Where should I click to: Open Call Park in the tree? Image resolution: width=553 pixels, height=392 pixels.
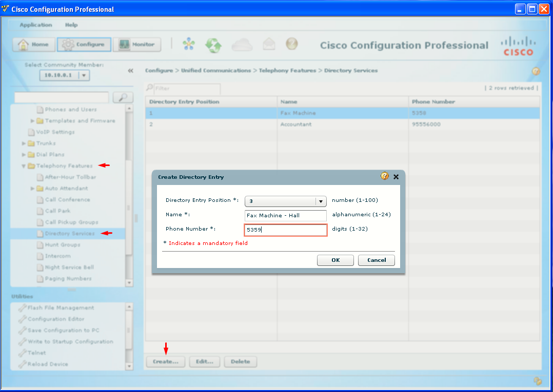tap(57, 211)
